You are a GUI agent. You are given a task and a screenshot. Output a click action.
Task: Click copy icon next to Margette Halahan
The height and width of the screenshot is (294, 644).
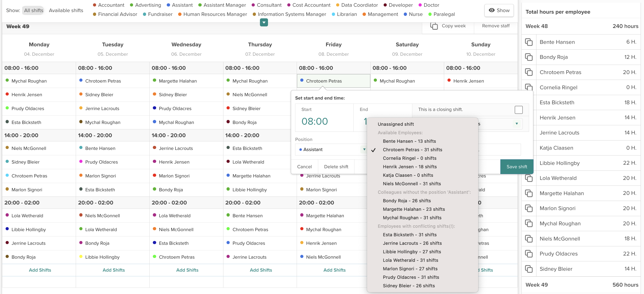[x=529, y=193]
